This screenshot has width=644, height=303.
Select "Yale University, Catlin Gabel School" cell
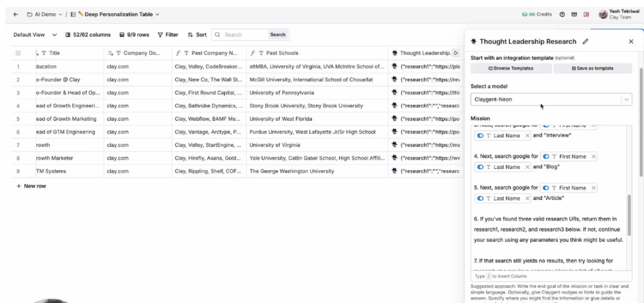317,158
